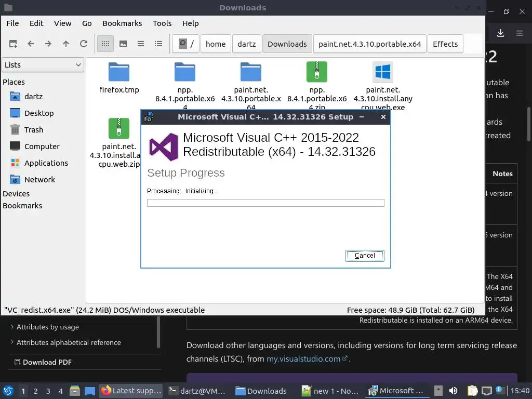Image resolution: width=532 pixels, height=399 pixels.
Task: Open the Bookmarks menu
Action: pyautogui.click(x=122, y=23)
